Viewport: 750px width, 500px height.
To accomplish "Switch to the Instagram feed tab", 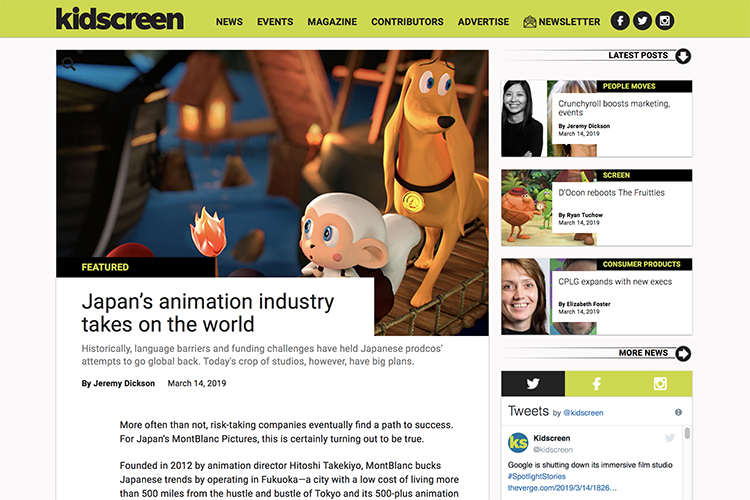I will click(660, 383).
